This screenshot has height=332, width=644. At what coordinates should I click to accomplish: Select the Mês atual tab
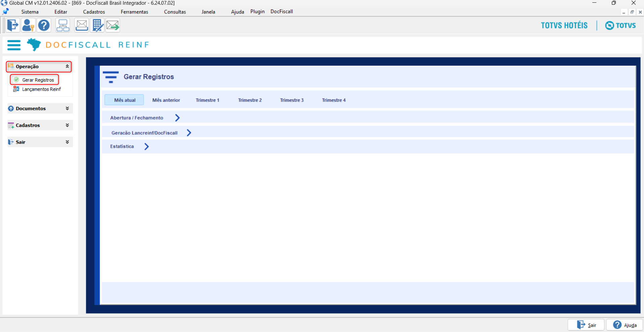(125, 100)
